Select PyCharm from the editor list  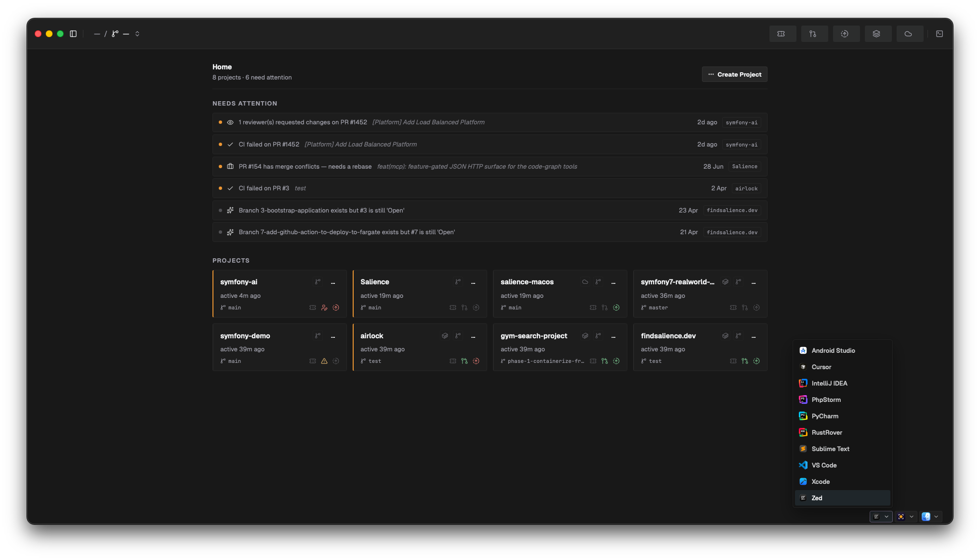(x=842, y=416)
